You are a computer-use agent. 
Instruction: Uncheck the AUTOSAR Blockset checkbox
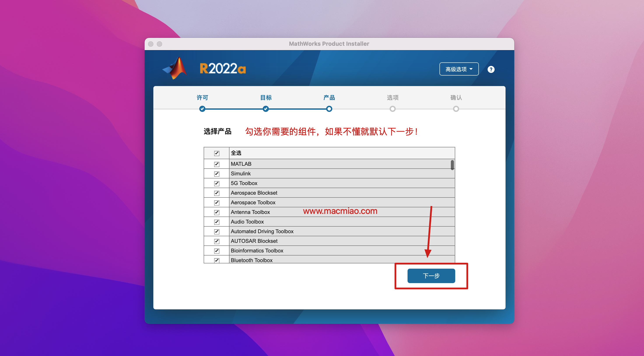(217, 241)
